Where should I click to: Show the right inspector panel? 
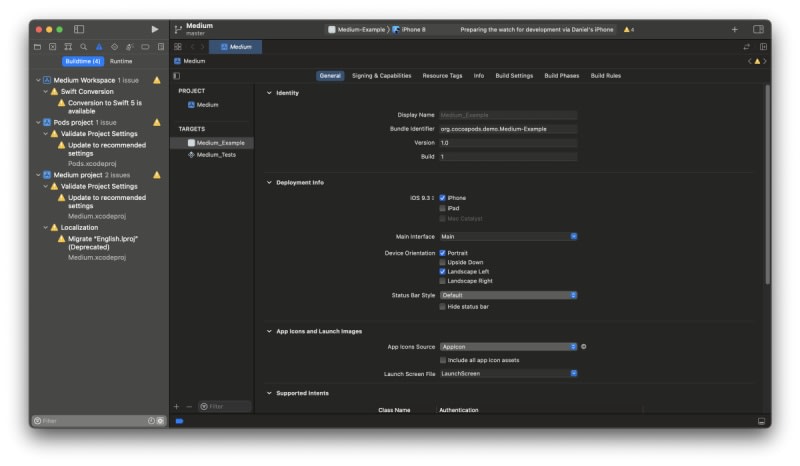758,29
